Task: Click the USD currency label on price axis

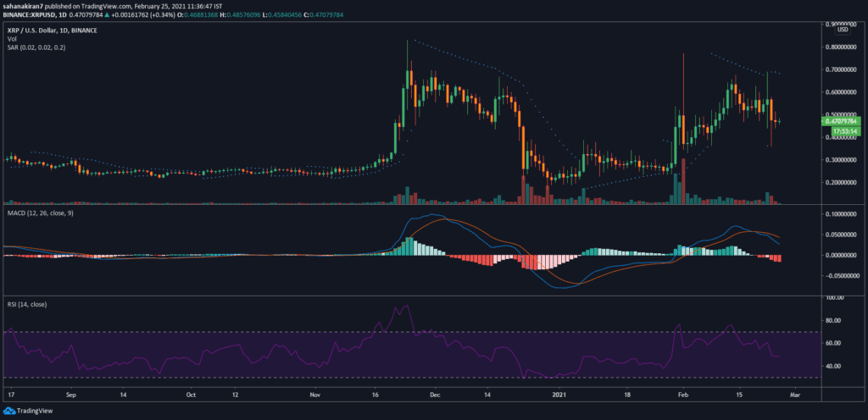Action: [x=842, y=30]
